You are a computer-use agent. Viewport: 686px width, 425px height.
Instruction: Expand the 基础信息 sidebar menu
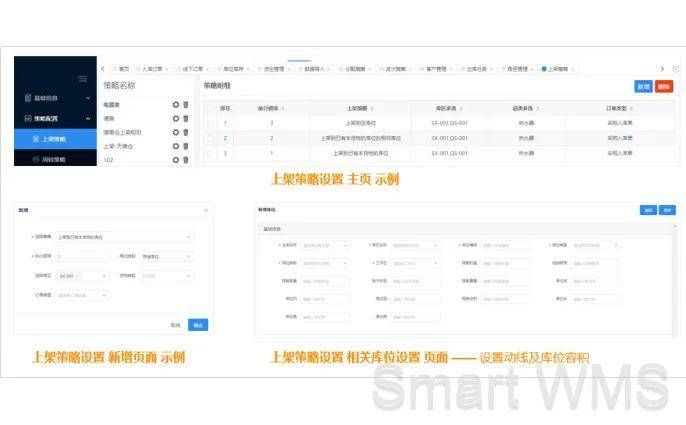(54, 99)
